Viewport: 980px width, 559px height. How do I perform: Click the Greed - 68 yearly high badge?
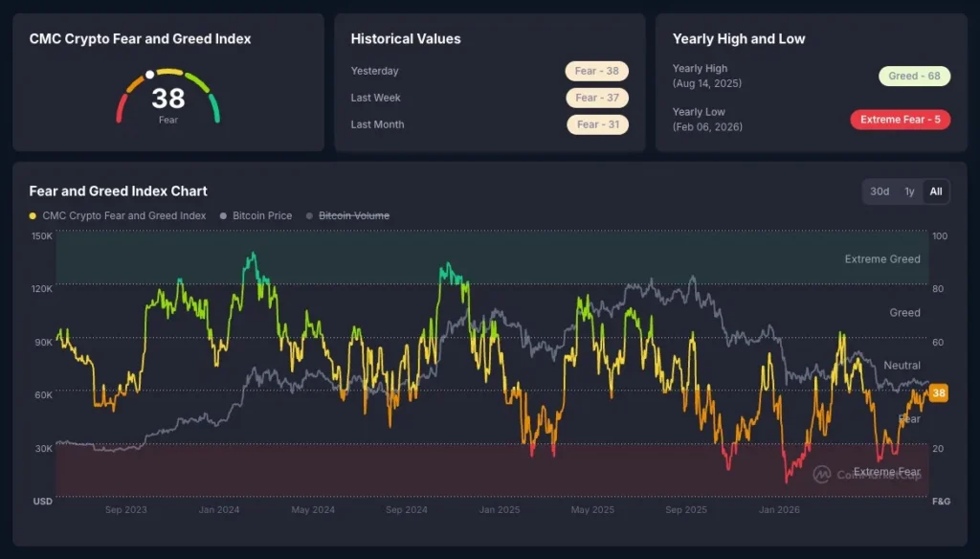914,76
